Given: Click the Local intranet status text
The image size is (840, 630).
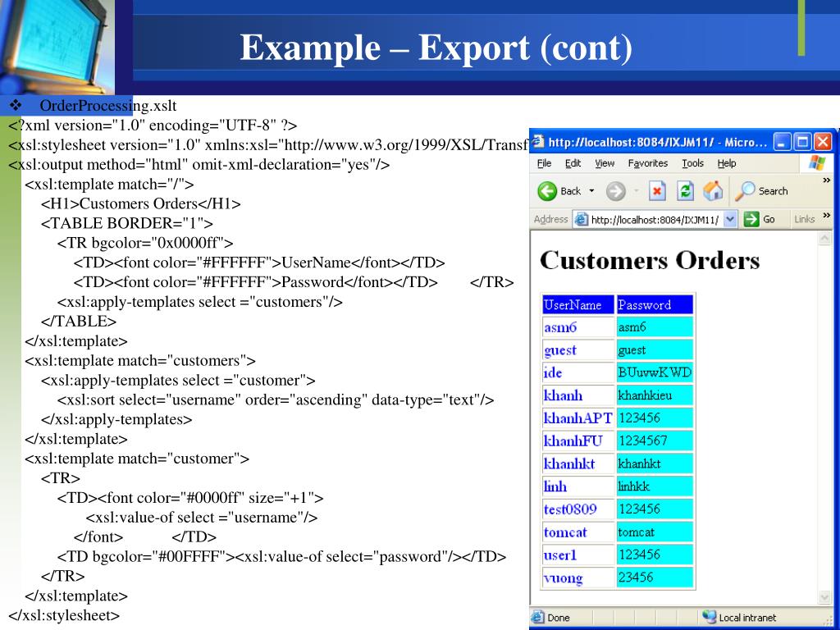Looking at the screenshot, I should (746, 618).
